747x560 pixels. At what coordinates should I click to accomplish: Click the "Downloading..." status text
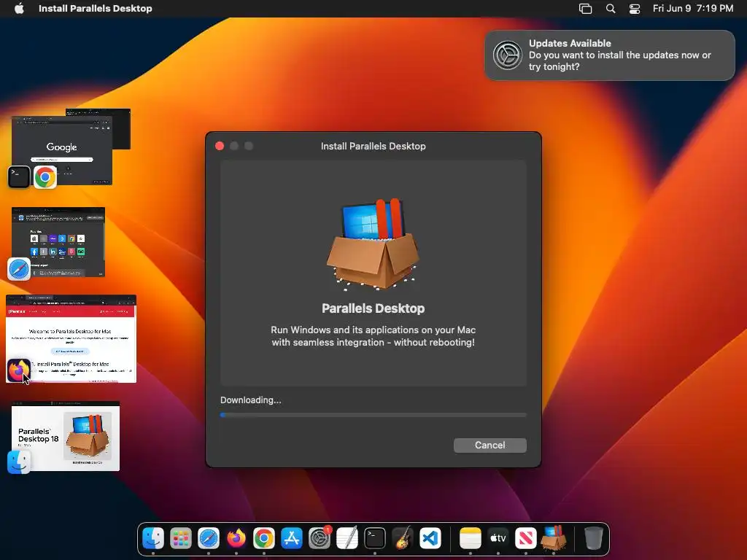pos(251,400)
